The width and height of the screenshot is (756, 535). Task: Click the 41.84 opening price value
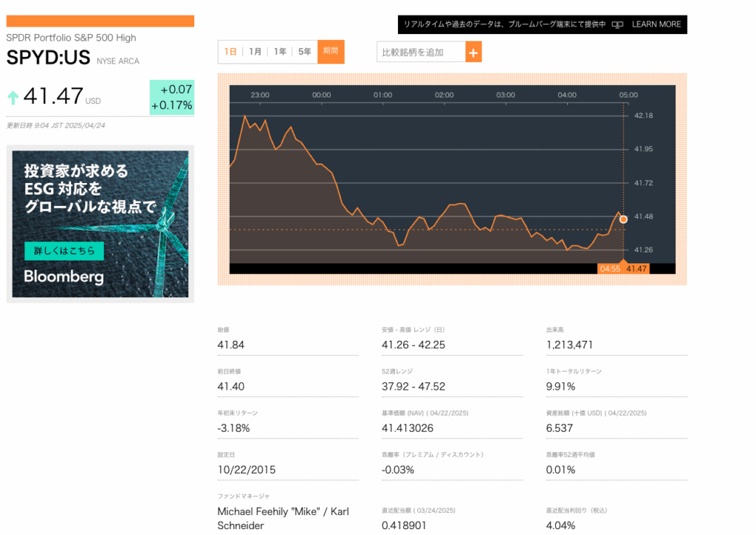pos(231,345)
